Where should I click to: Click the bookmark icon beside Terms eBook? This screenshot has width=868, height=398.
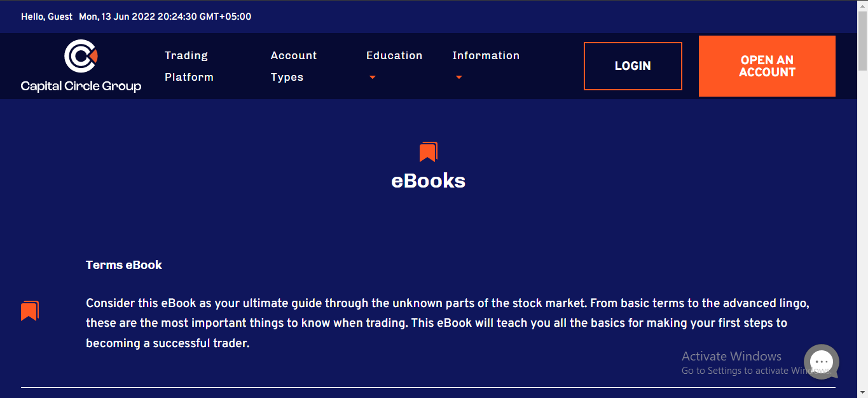pos(30,311)
